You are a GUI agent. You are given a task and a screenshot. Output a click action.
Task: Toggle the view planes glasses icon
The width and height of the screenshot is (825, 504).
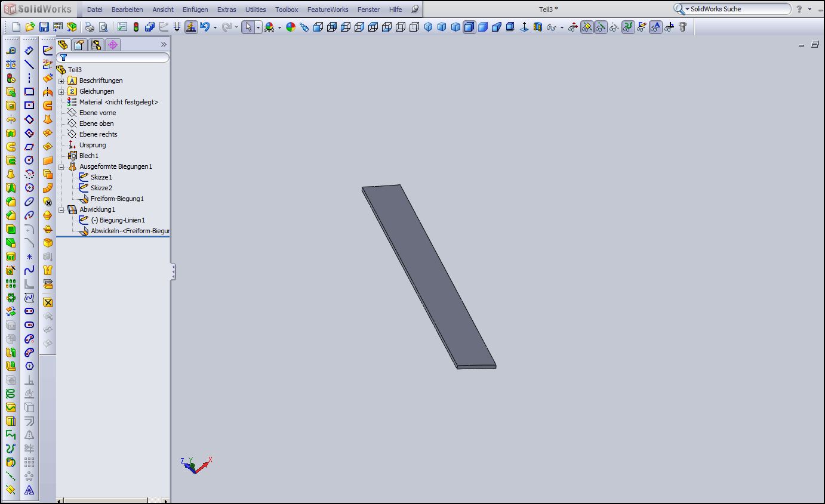tap(587, 27)
